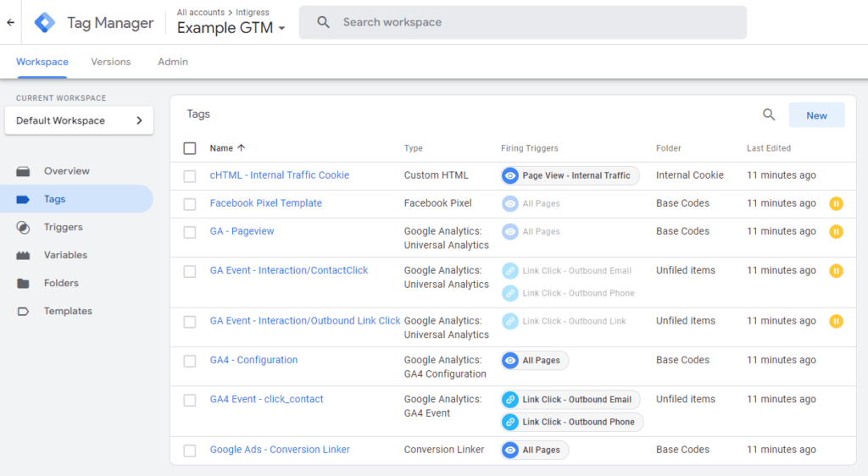This screenshot has width=868, height=476.
Task: Click the Folder column header
Action: coord(669,148)
